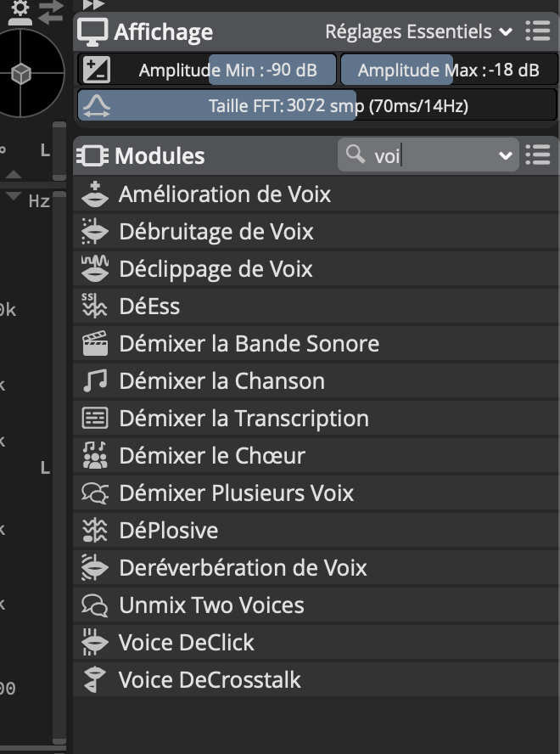This screenshot has width=560, height=754.
Task: Click the DéEss module icon
Action: (94, 307)
